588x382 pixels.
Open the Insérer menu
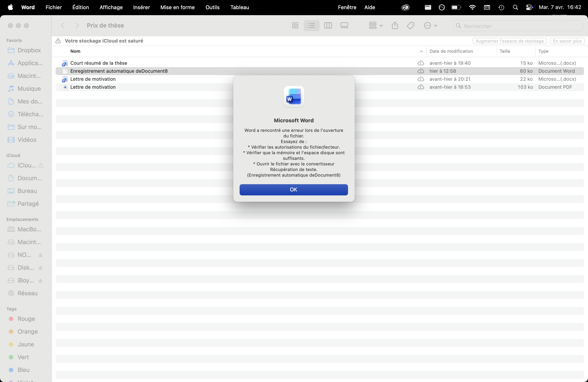[141, 7]
